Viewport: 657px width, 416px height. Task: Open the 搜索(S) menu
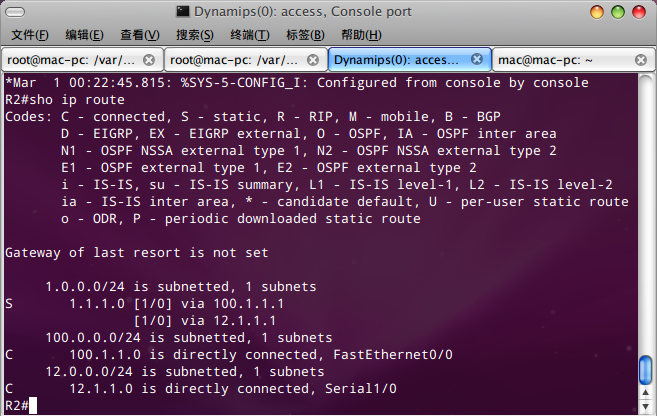[195, 35]
